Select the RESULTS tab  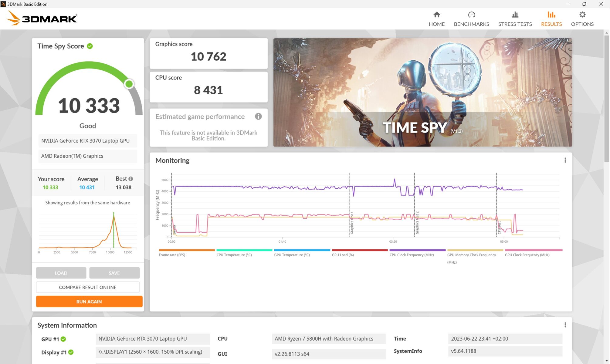(551, 24)
